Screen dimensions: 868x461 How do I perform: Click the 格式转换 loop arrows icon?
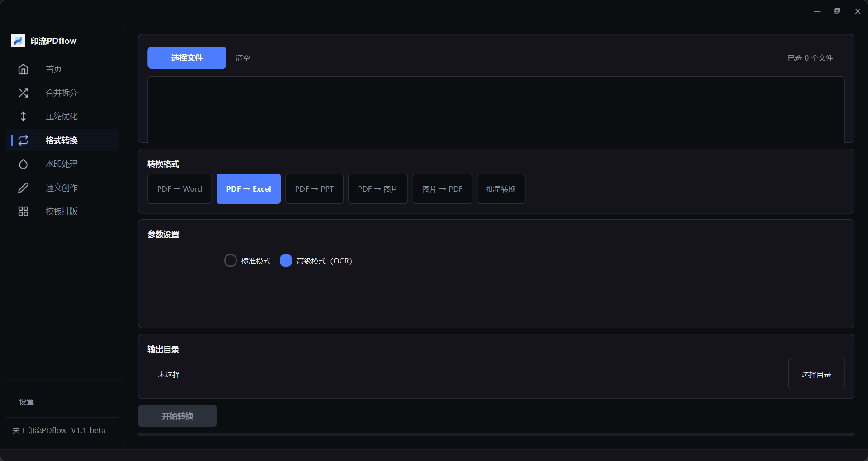[23, 140]
